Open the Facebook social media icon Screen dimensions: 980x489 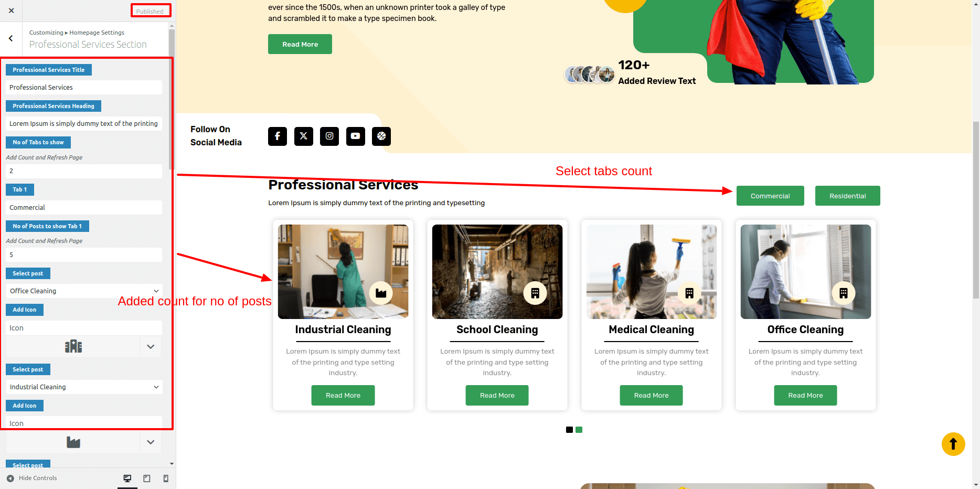(278, 136)
